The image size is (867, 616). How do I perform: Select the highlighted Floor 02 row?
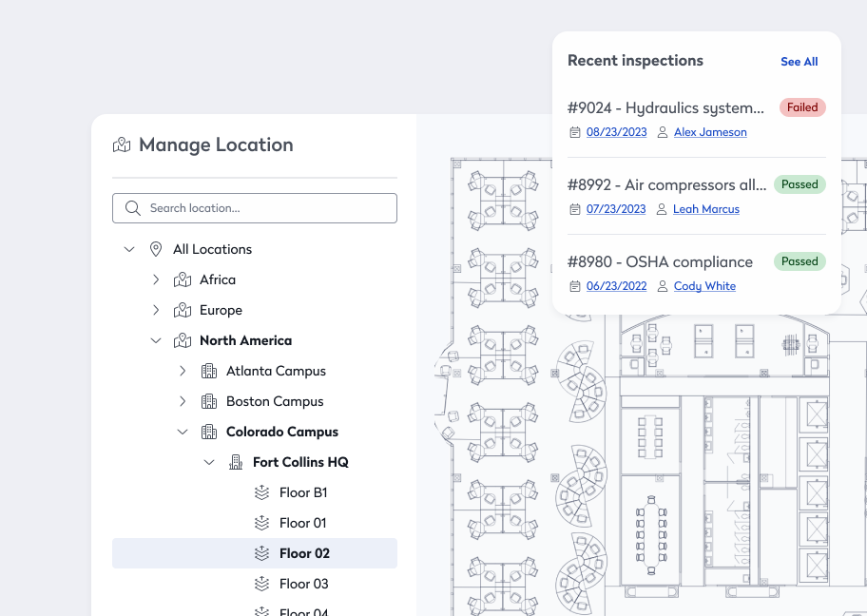(255, 553)
